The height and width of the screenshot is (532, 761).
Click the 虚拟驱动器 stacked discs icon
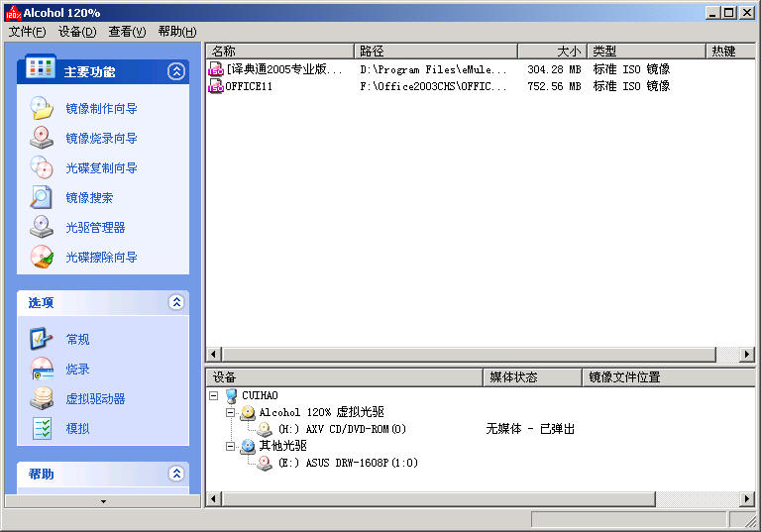(42, 398)
